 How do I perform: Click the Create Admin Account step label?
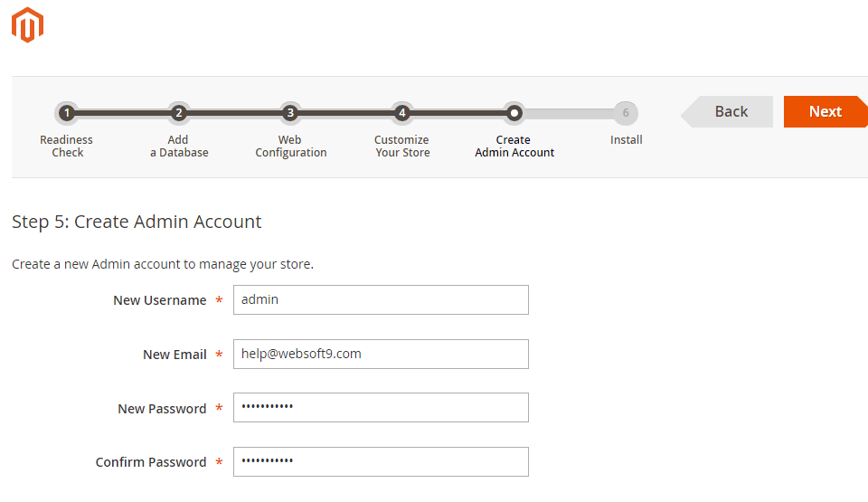coord(514,147)
